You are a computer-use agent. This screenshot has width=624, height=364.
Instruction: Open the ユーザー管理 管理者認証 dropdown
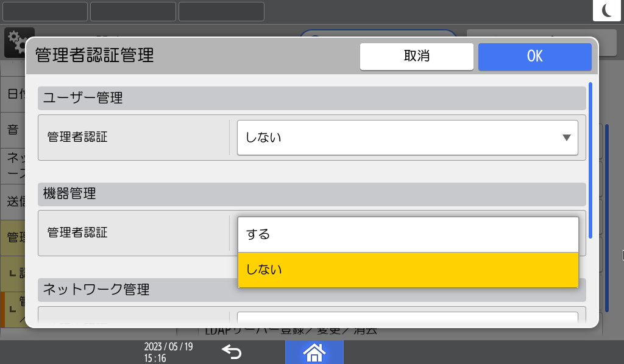(407, 138)
